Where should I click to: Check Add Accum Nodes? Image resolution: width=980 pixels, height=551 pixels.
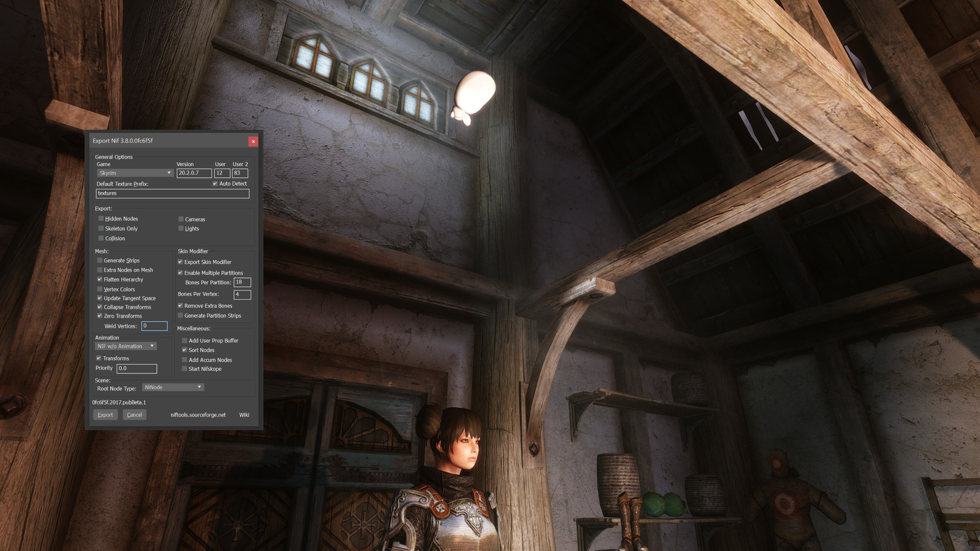(x=185, y=360)
